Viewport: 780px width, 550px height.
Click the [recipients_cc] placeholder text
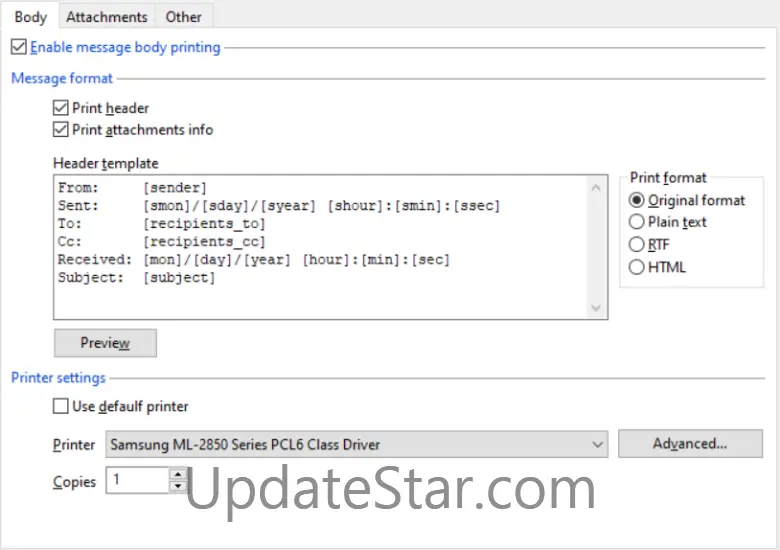click(x=204, y=242)
